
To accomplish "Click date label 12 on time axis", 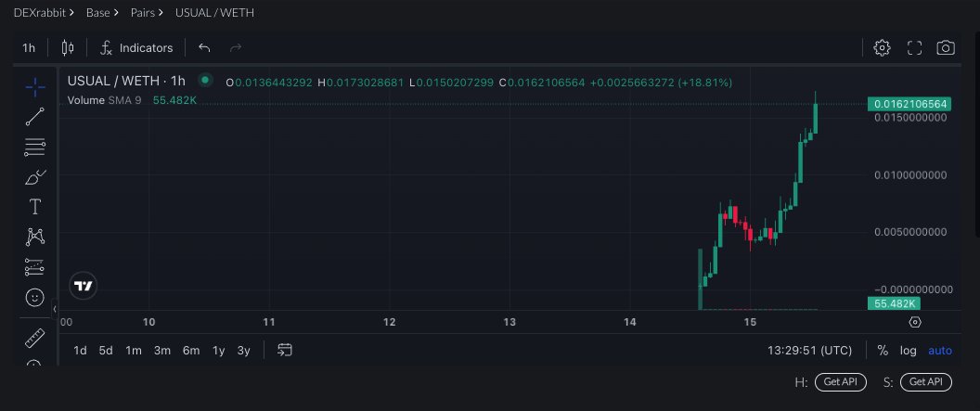I will pyautogui.click(x=390, y=322).
